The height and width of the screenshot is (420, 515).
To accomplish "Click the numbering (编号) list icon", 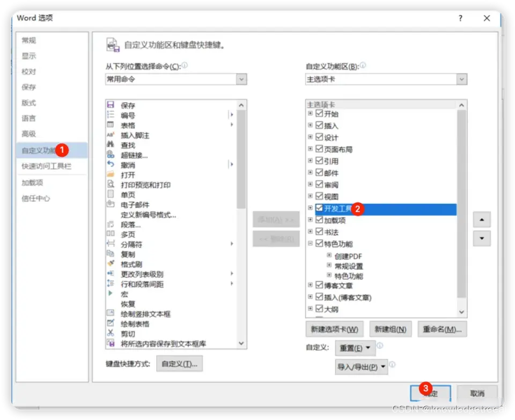I will [x=111, y=115].
